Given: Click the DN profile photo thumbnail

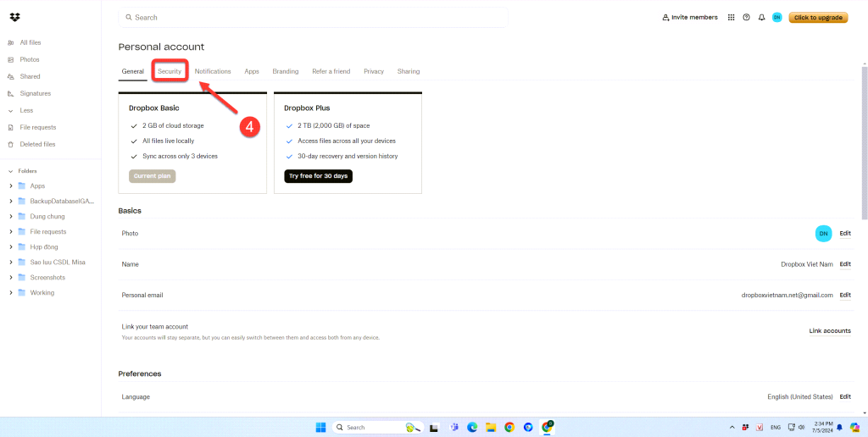Looking at the screenshot, I should click(824, 234).
